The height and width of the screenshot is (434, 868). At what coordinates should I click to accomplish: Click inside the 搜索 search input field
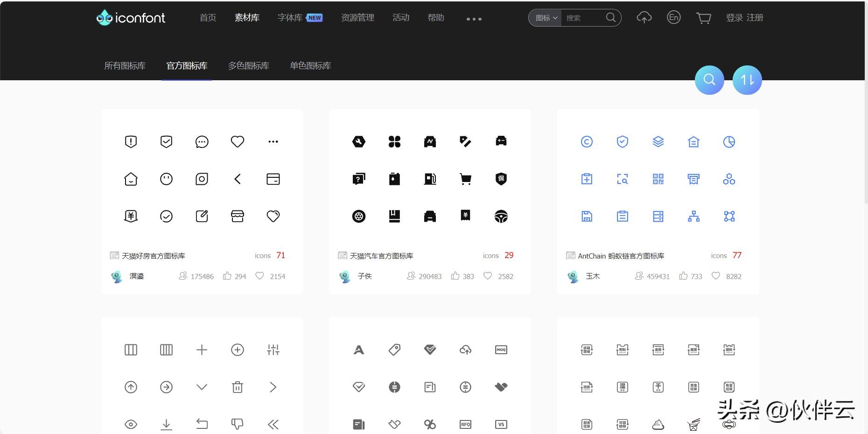pyautogui.click(x=583, y=18)
